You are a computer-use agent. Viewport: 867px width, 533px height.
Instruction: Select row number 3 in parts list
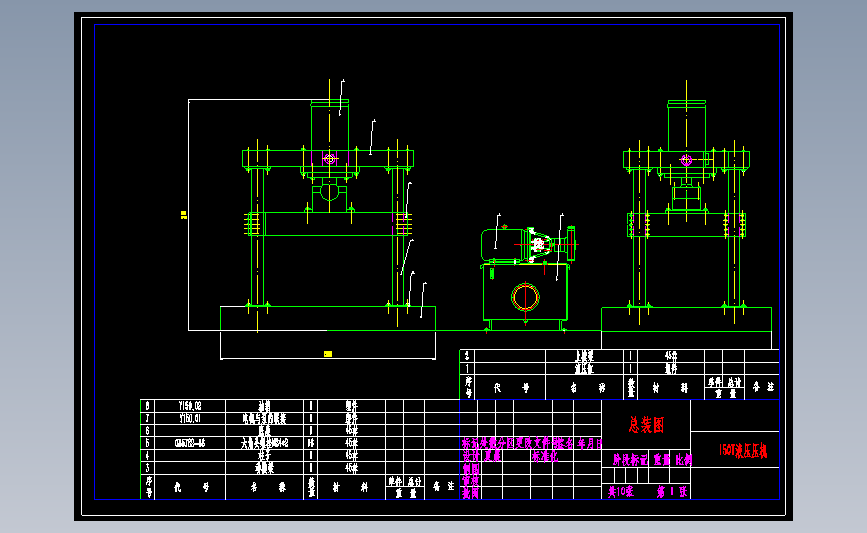coord(147,468)
